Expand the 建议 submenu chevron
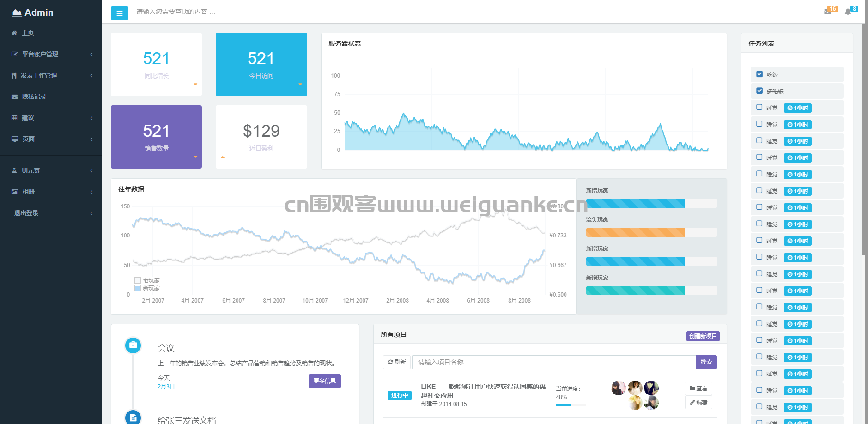Viewport: 868px width, 424px height. (x=91, y=118)
